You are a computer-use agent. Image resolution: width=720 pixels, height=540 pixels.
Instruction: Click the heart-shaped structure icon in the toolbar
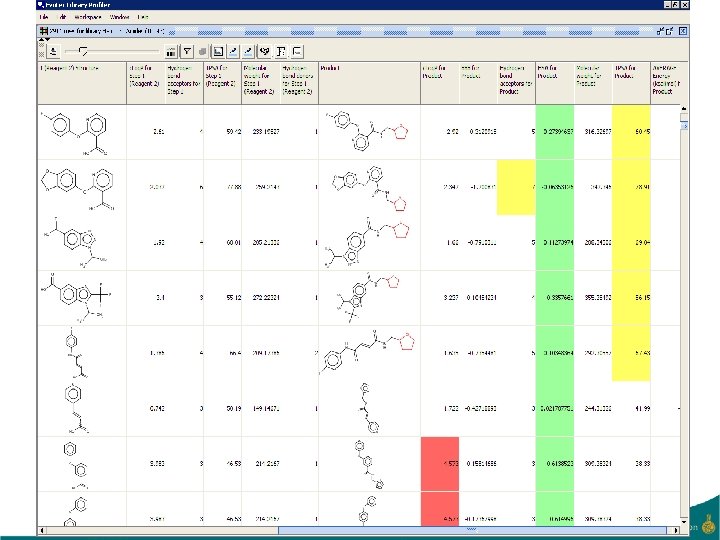(x=264, y=51)
